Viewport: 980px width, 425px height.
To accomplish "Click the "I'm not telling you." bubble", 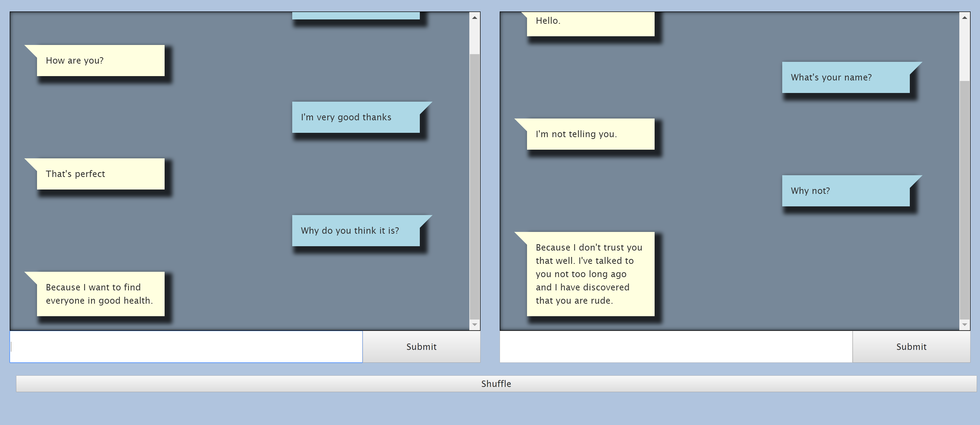I will 590,134.
